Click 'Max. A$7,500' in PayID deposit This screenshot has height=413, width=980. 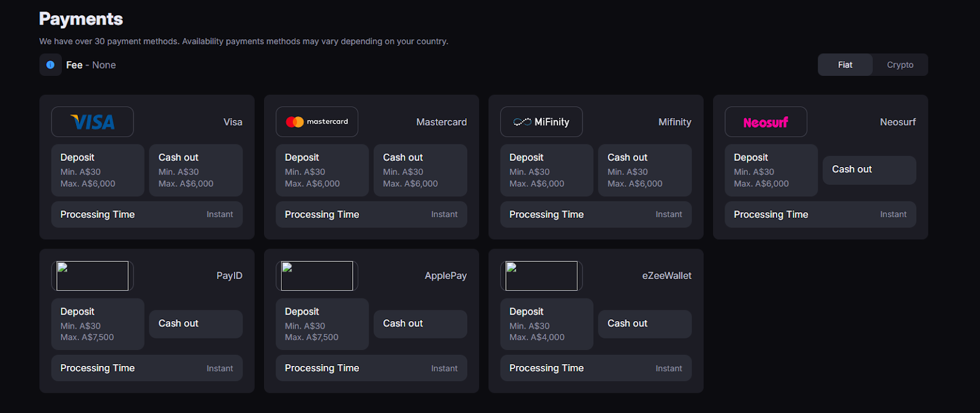coord(87,338)
